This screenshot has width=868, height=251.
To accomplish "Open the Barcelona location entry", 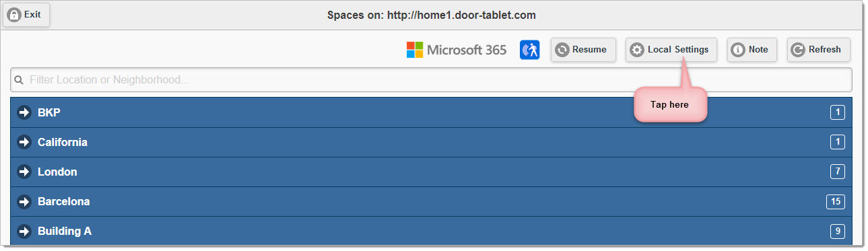I will pos(431,201).
